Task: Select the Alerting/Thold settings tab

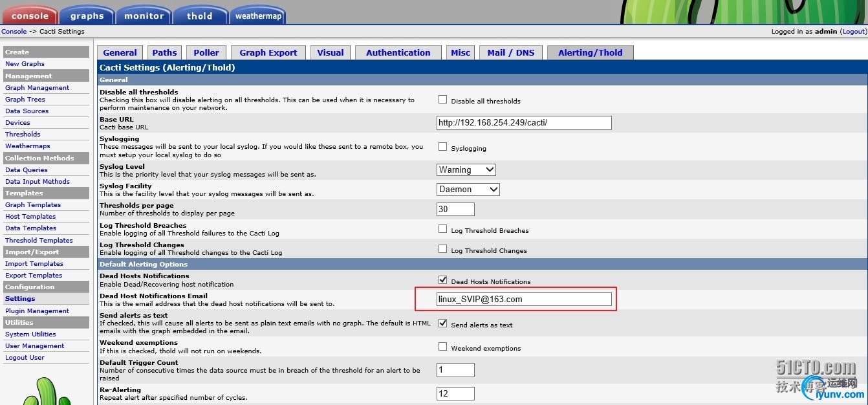Action: click(591, 53)
